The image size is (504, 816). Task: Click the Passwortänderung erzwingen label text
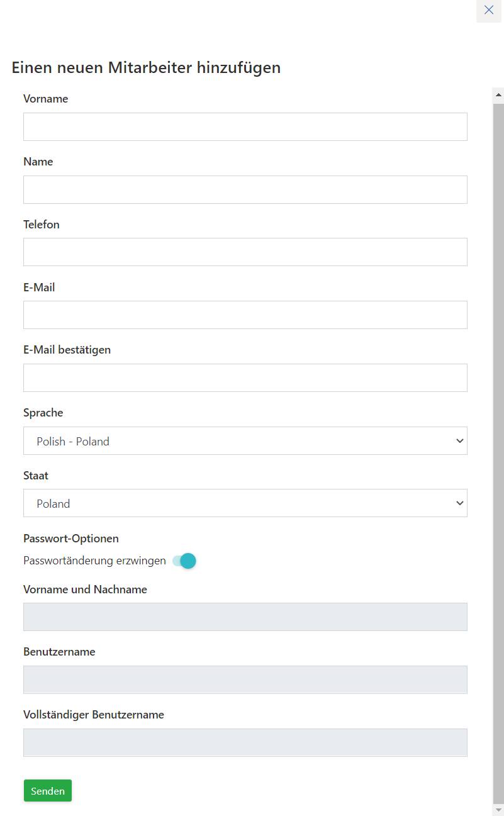pyautogui.click(x=94, y=561)
